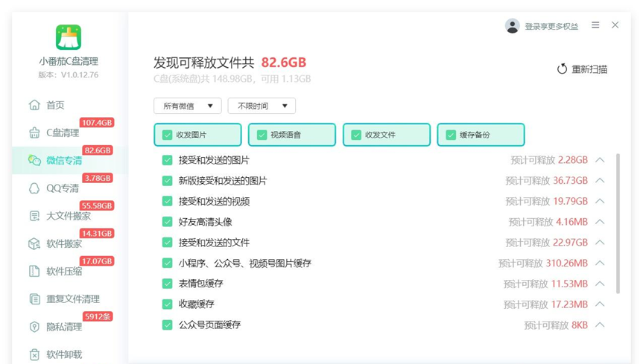
Task: Expand the 11.53MB row chevron
Action: click(600, 284)
